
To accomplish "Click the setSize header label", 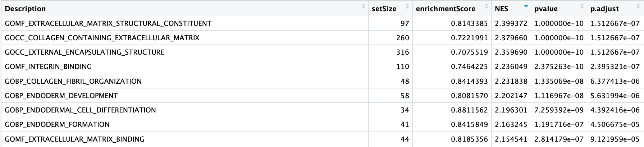I will pyautogui.click(x=384, y=9).
